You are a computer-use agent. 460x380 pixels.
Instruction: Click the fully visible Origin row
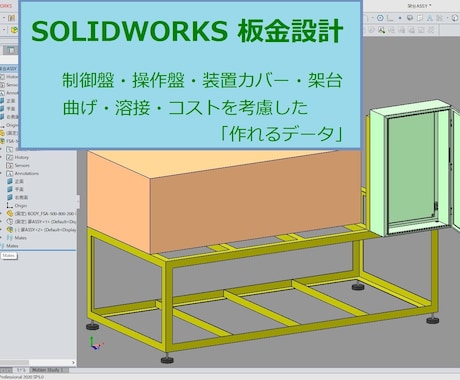coord(17,205)
